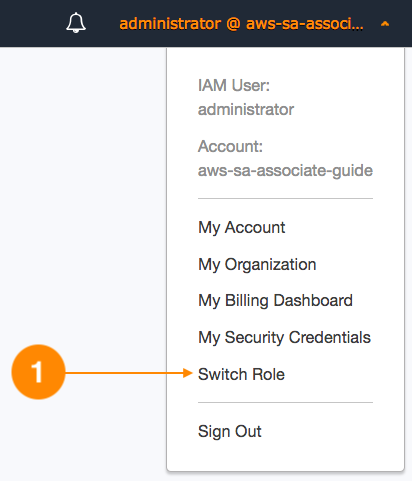Click the orange arrow pointing to Switch Role
The width and height of the screenshot is (412, 481).
129,373
